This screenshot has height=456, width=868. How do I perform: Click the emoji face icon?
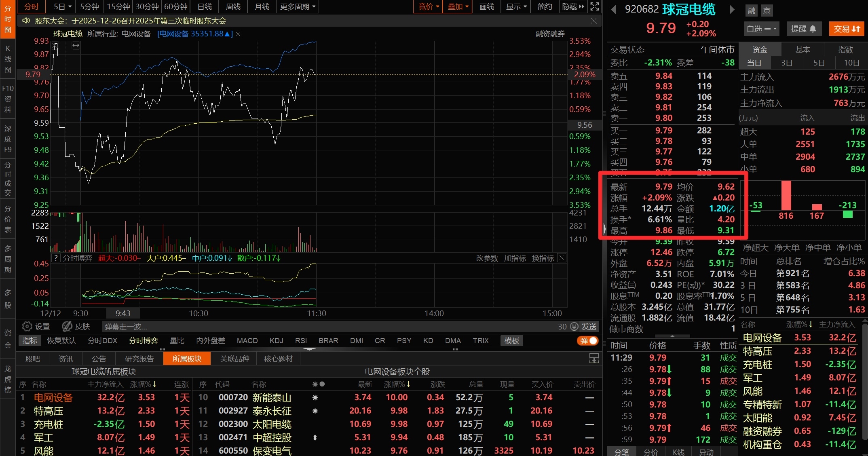coord(574,326)
